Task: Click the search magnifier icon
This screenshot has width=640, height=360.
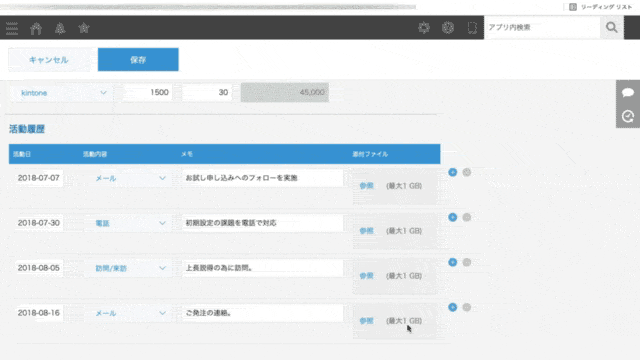Action: (611, 27)
